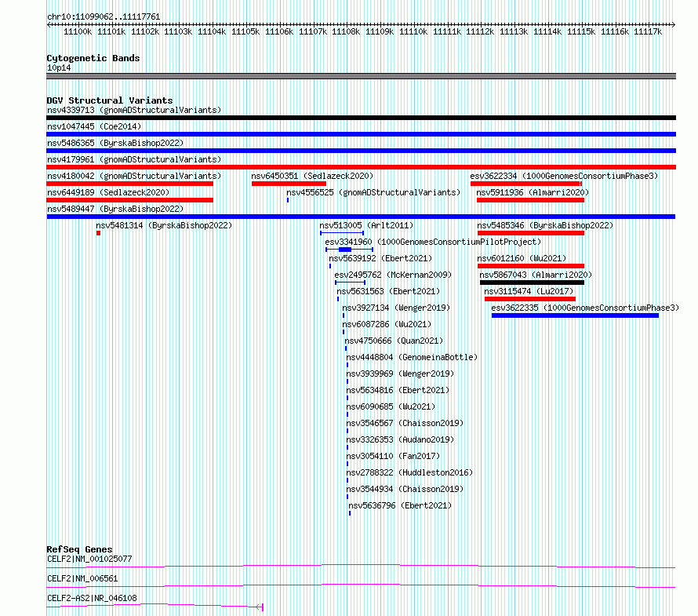
Task: Open the CELF2-AS2|NR_046108 gene label
Action: click(92, 598)
